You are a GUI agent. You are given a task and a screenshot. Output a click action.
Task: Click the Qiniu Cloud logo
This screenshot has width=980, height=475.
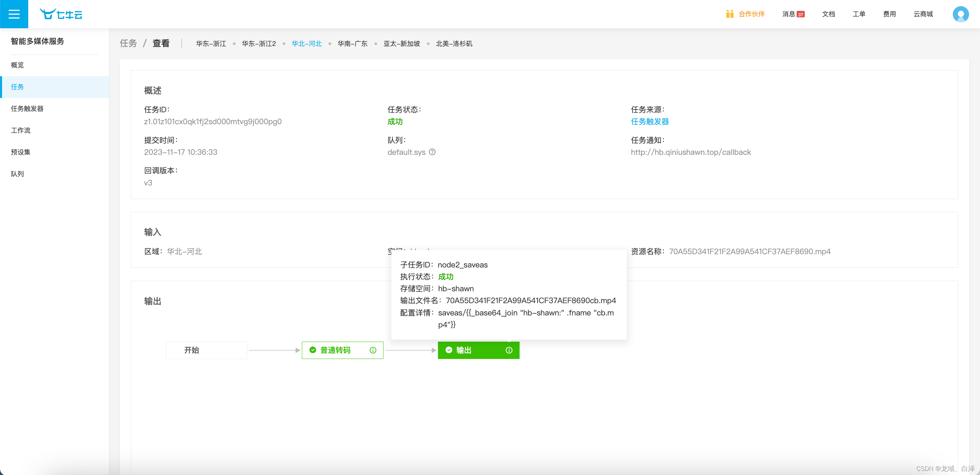[x=61, y=14]
